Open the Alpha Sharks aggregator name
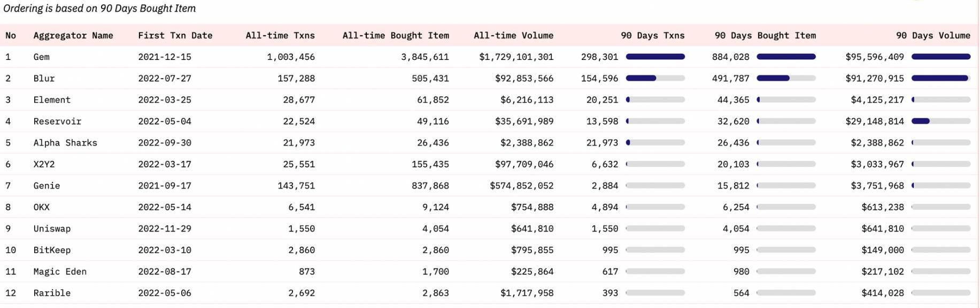This screenshot has width=980, height=308. pos(65,143)
